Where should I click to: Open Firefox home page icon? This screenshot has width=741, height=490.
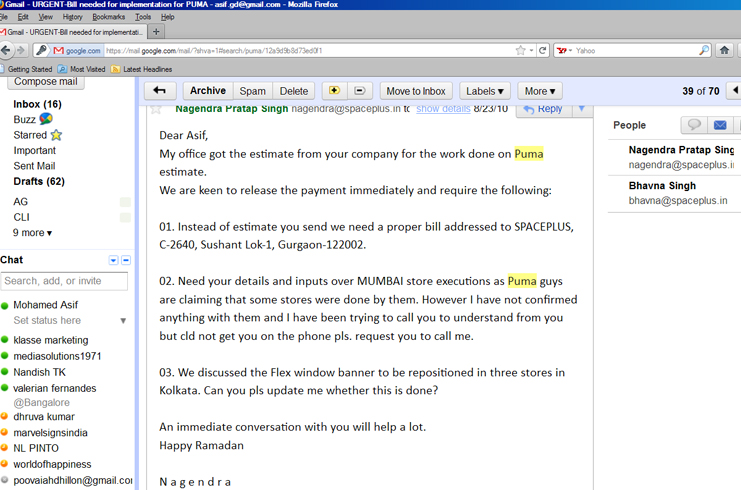(725, 50)
